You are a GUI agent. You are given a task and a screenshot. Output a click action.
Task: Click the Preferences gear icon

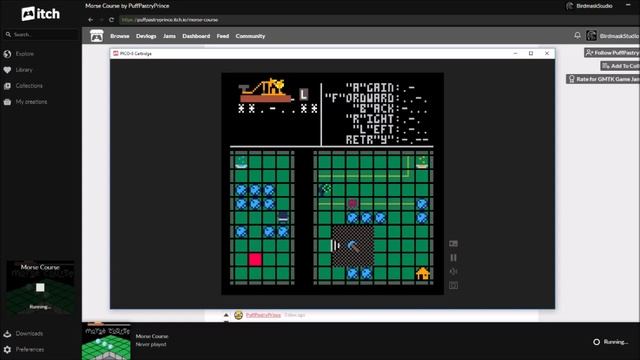tap(7, 349)
